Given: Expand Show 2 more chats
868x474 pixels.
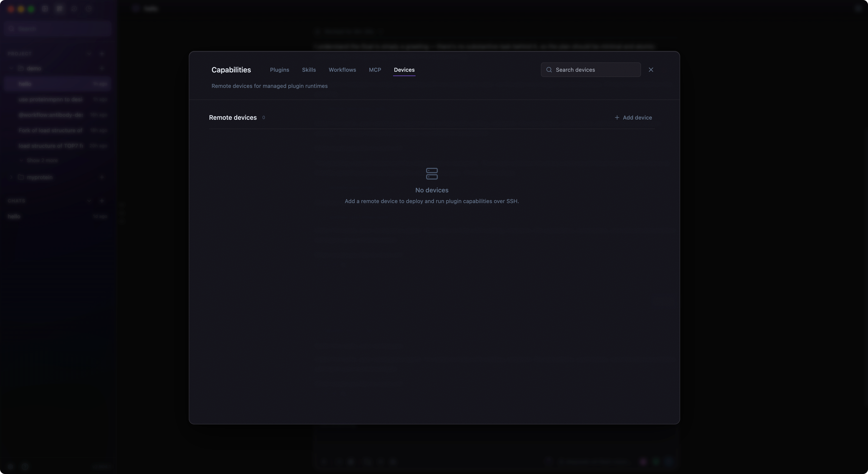Looking at the screenshot, I should click(39, 161).
